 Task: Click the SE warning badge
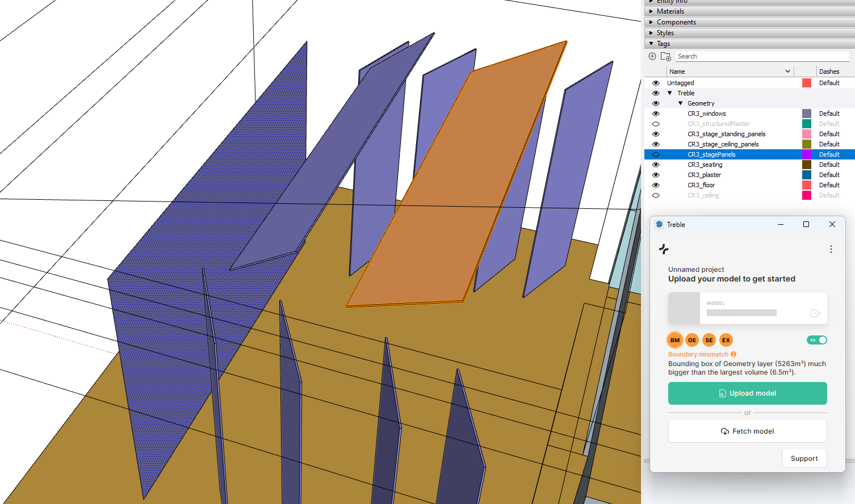pos(709,340)
